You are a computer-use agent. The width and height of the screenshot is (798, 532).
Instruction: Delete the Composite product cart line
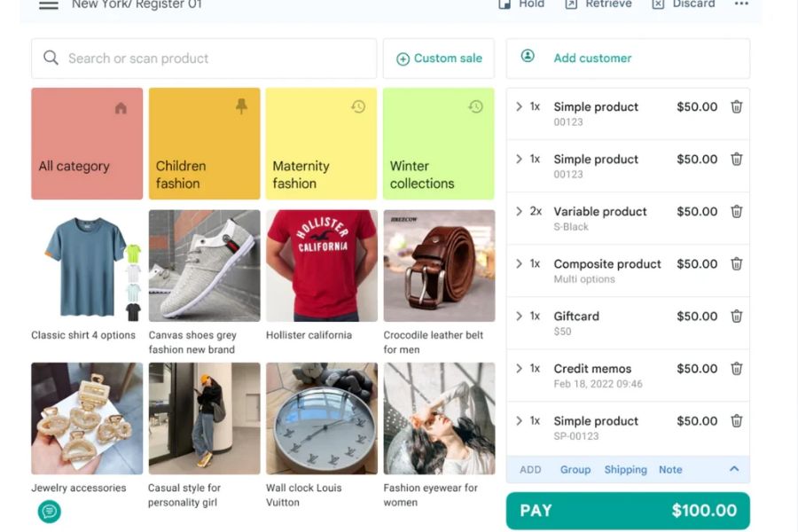tap(736, 264)
